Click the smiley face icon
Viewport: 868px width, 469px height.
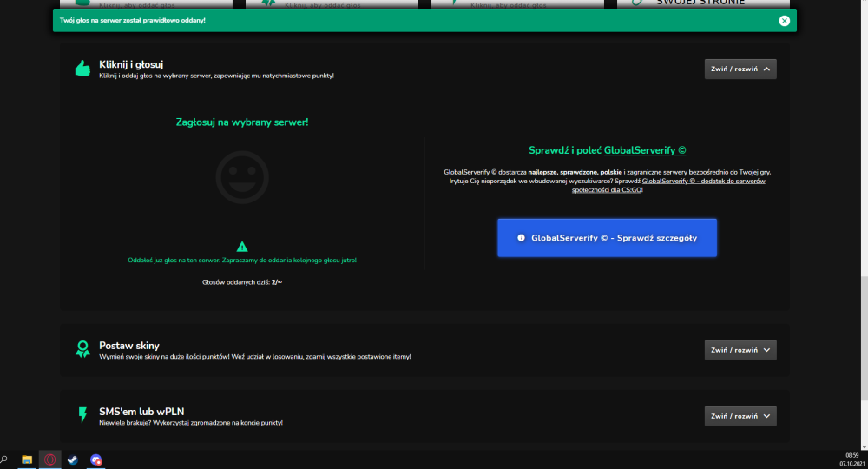(242, 177)
